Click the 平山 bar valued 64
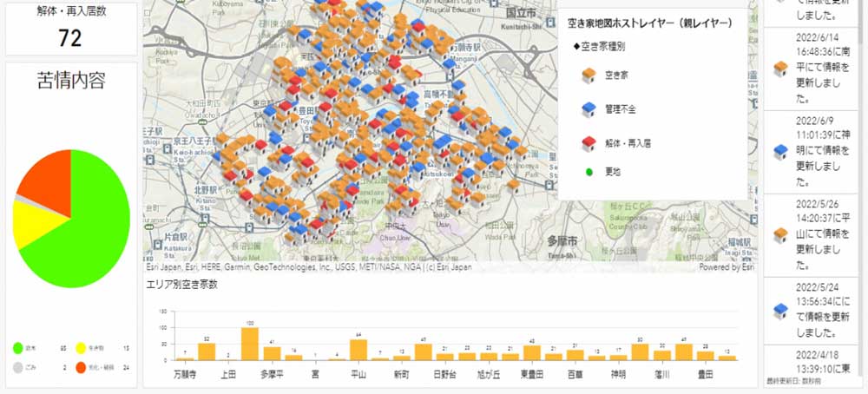Screen dimensions: 868x394 [x=358, y=350]
